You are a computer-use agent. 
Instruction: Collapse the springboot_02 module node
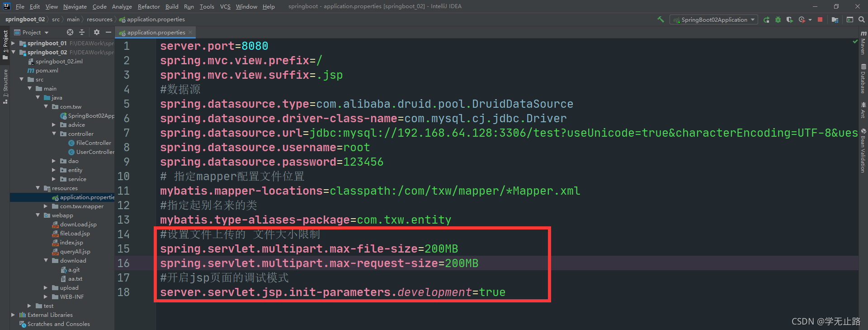tap(13, 53)
